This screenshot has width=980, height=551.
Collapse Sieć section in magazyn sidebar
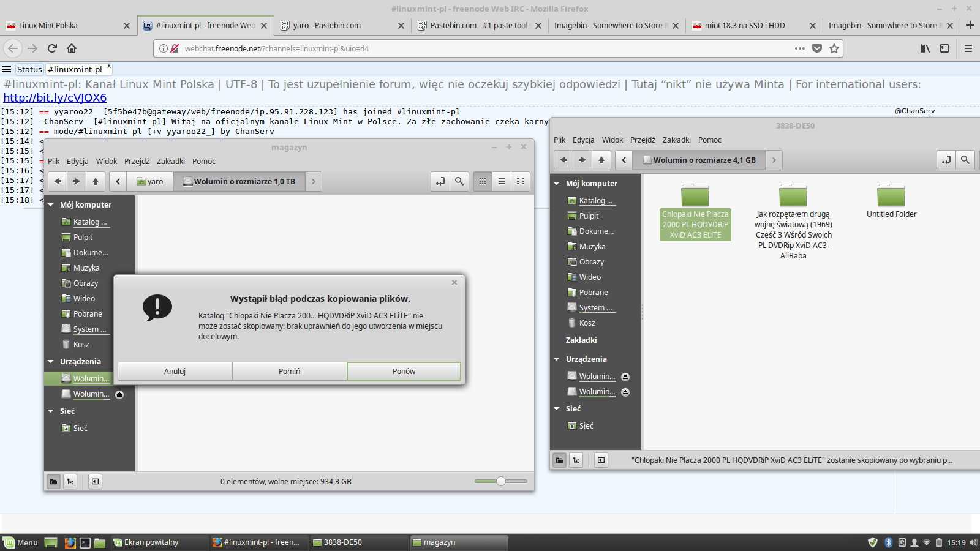pyautogui.click(x=51, y=411)
